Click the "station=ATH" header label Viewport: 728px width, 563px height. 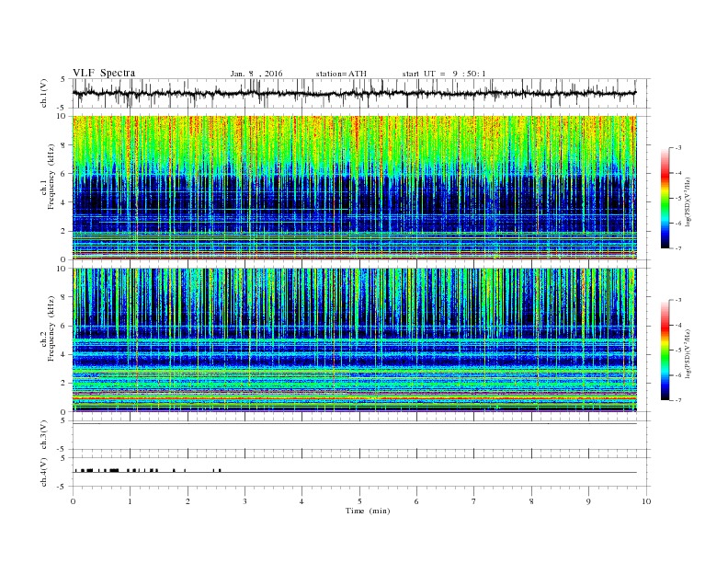coord(341,74)
